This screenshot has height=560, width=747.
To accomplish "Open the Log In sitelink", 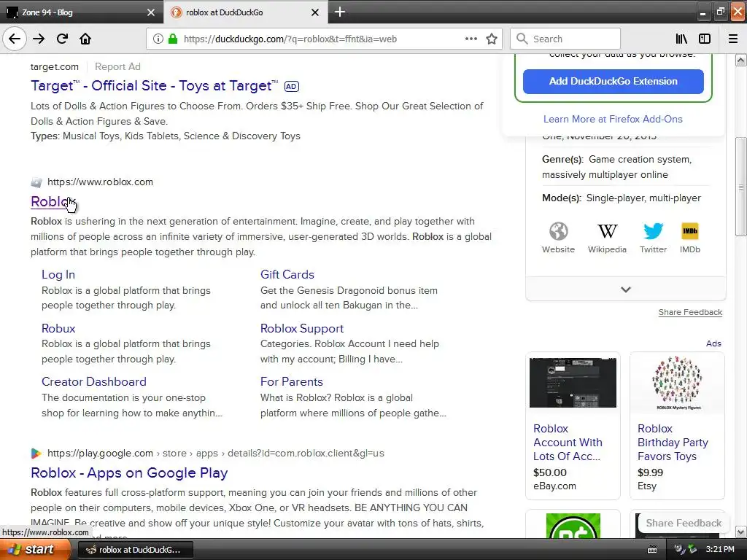I will 58,274.
